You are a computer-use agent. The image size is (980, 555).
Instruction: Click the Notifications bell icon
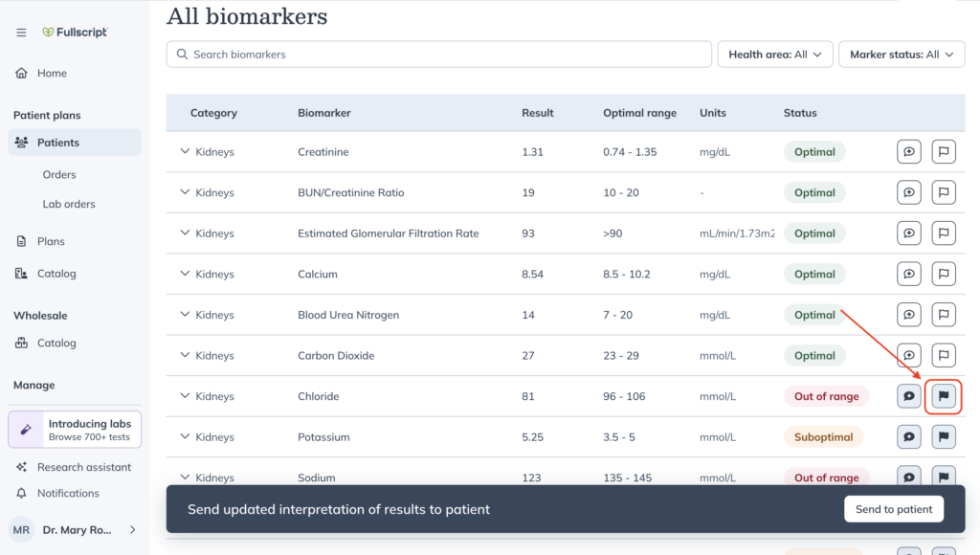coord(21,493)
